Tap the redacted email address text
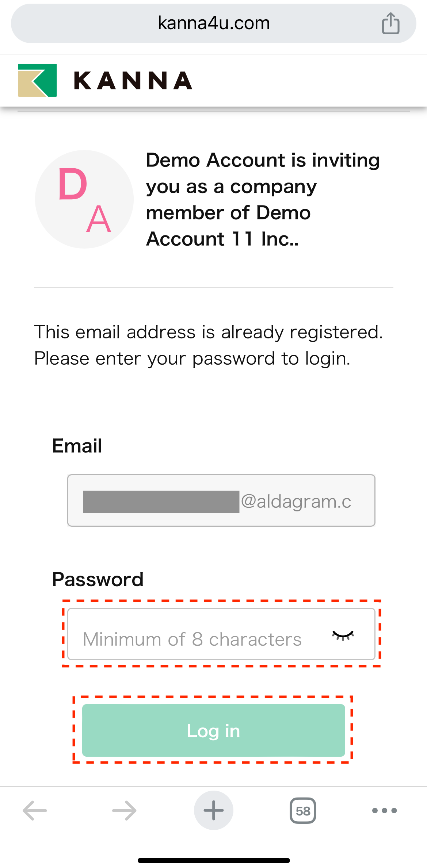 tap(161, 501)
